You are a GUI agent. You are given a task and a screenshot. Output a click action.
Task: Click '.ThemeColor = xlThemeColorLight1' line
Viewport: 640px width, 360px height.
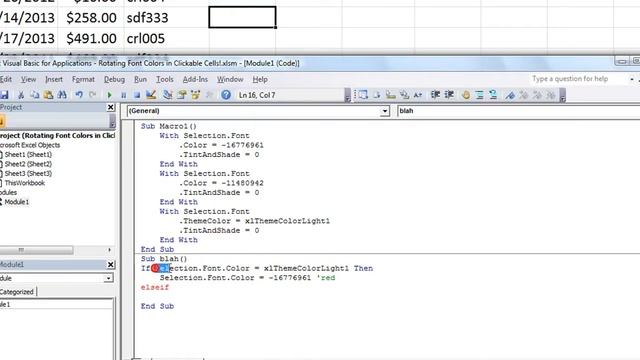(254, 221)
